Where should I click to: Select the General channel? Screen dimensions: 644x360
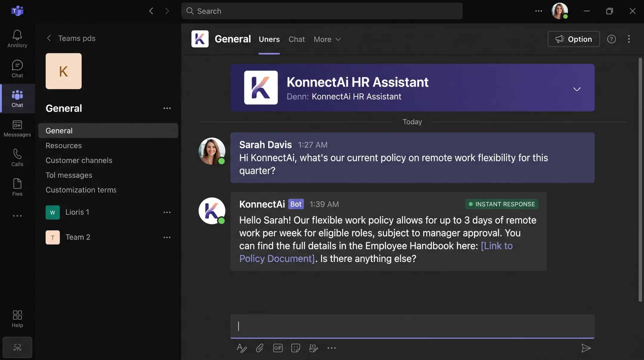pyautogui.click(x=108, y=130)
